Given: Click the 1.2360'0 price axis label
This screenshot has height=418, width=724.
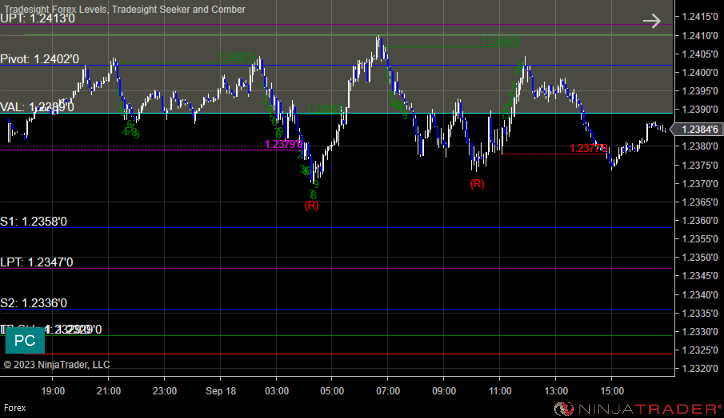Looking at the screenshot, I should (700, 220).
